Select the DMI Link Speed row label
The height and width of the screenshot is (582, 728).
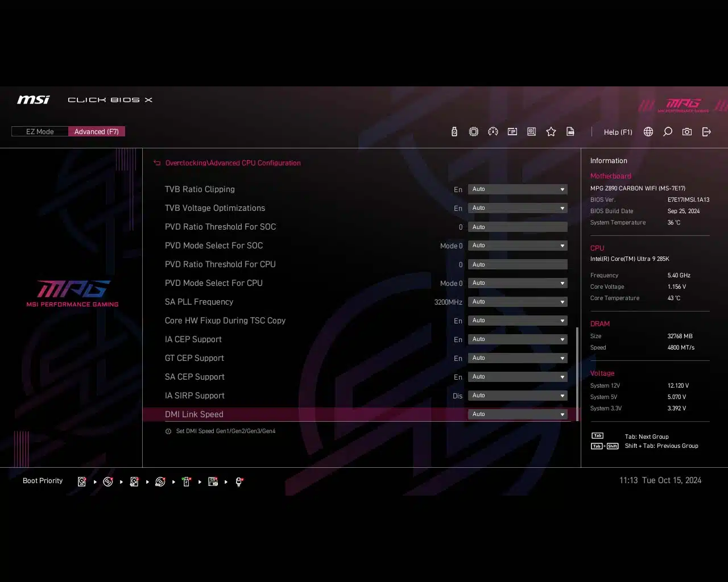pyautogui.click(x=194, y=414)
